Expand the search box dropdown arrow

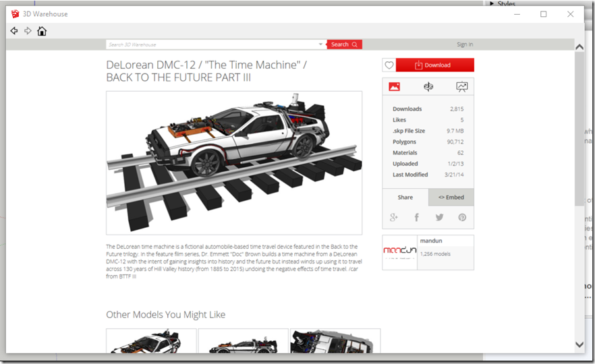click(321, 44)
